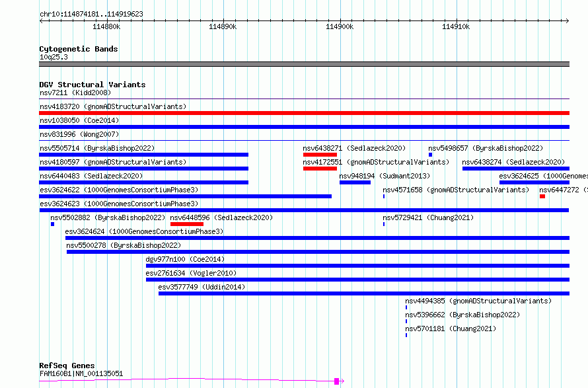Click the 114880k ruler tick label
This screenshot has height=388, width=588.
106,26
